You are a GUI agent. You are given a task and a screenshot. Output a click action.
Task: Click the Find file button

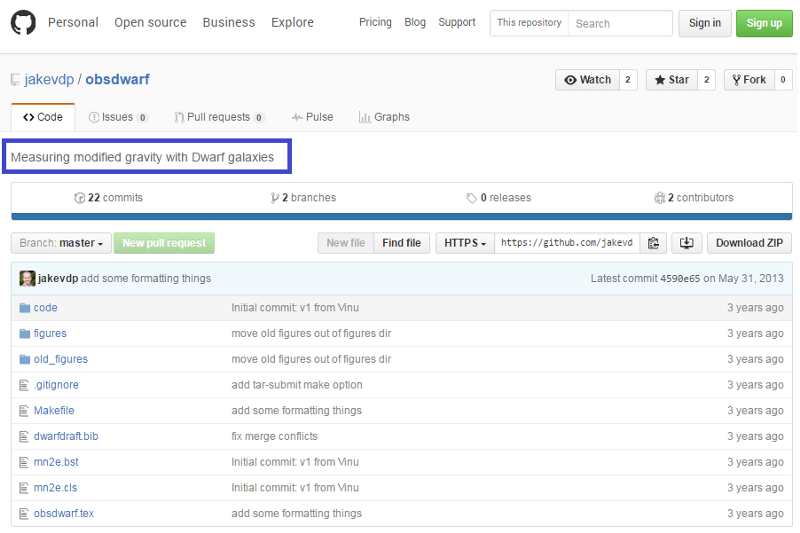(402, 243)
